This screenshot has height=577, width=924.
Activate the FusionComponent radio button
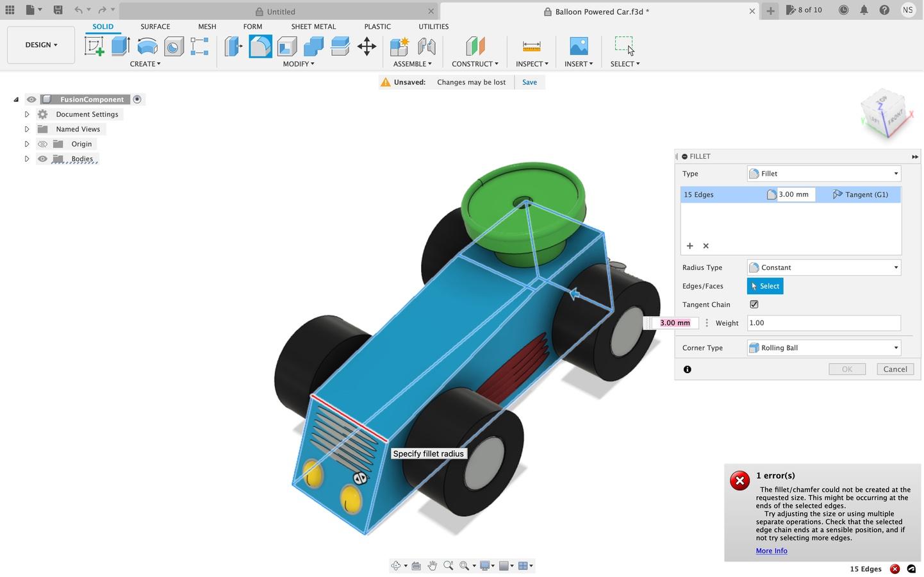pos(137,99)
